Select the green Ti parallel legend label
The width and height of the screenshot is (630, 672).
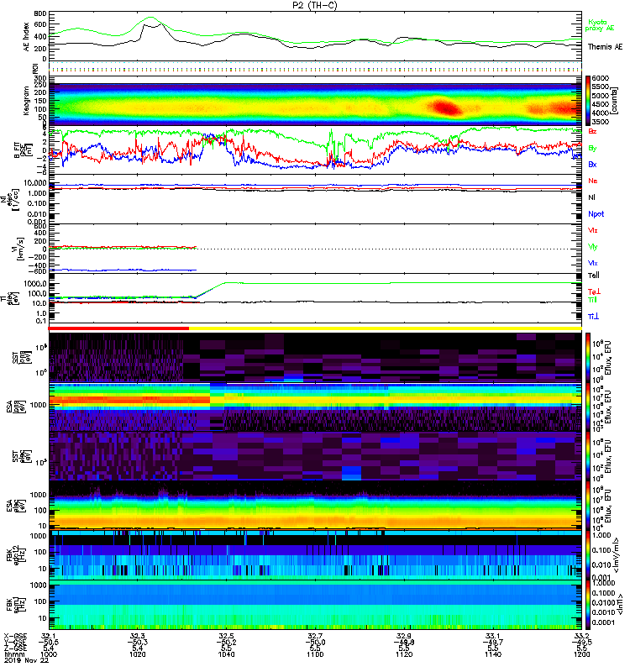[592, 300]
